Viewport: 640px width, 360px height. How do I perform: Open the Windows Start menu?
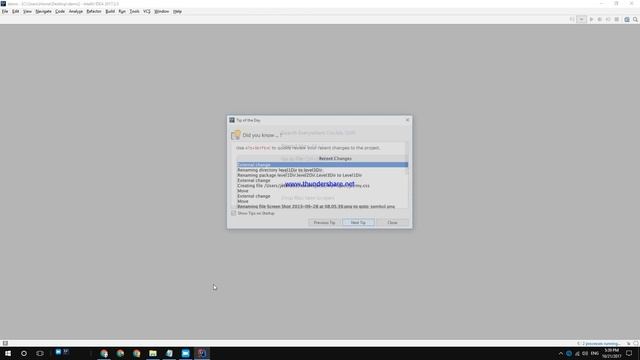point(8,353)
